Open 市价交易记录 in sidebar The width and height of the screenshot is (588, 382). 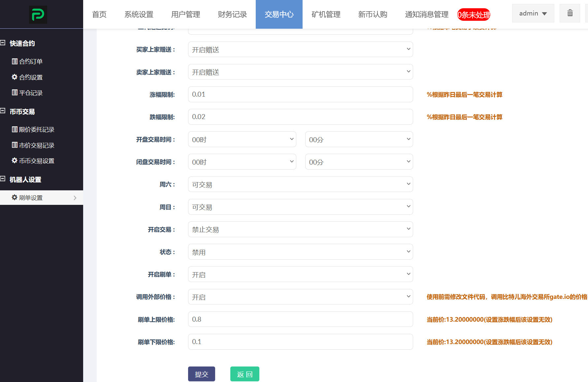(33, 145)
